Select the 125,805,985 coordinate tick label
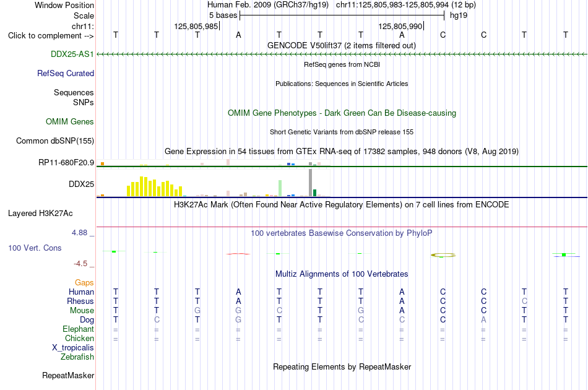The image size is (588, 390). pyautogui.click(x=196, y=26)
